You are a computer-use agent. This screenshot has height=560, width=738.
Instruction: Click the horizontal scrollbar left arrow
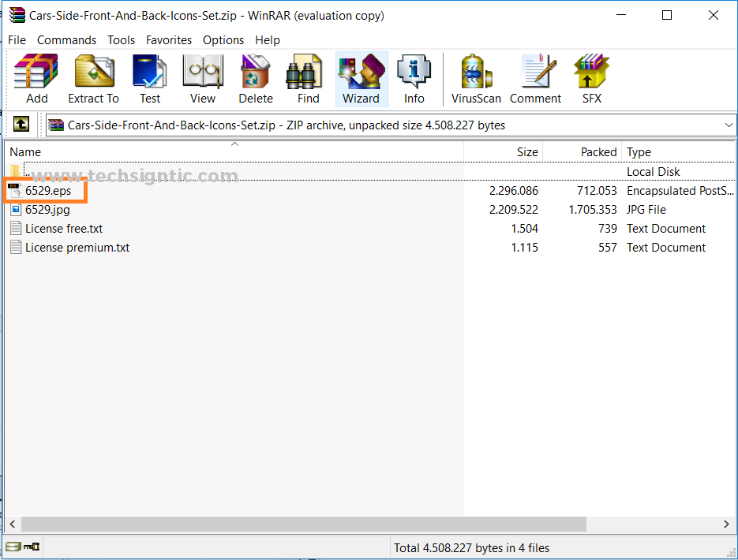13,524
